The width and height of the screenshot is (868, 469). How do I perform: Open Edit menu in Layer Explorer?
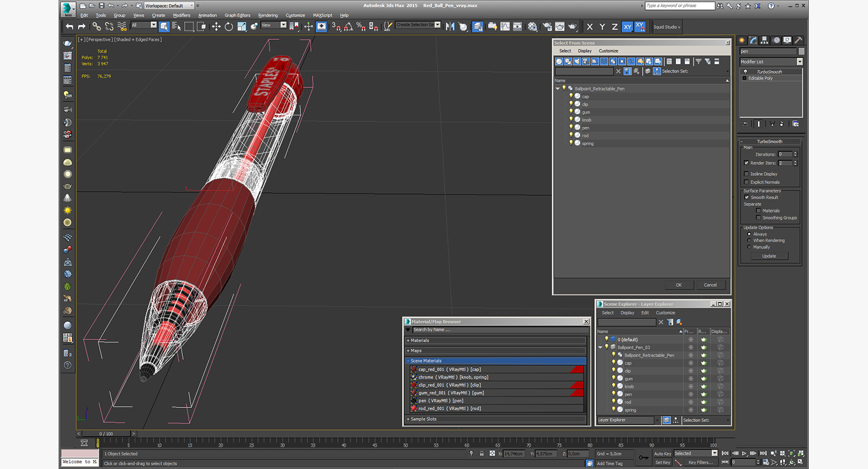pos(645,312)
